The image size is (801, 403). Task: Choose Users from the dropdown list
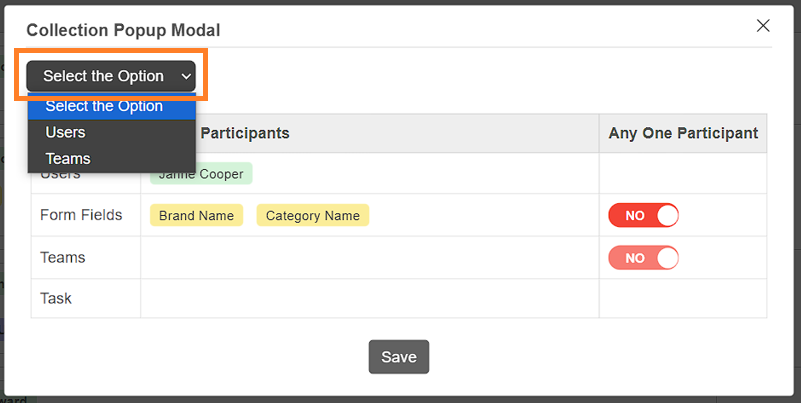[x=66, y=132]
